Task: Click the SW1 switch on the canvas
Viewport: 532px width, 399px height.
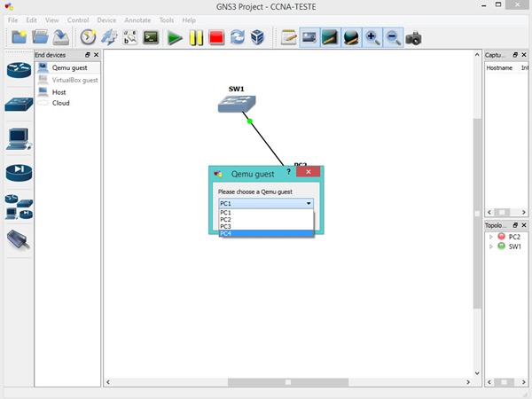Action: tap(237, 104)
